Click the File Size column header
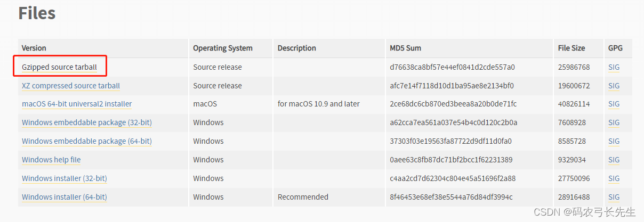644x222 pixels. pos(571,48)
